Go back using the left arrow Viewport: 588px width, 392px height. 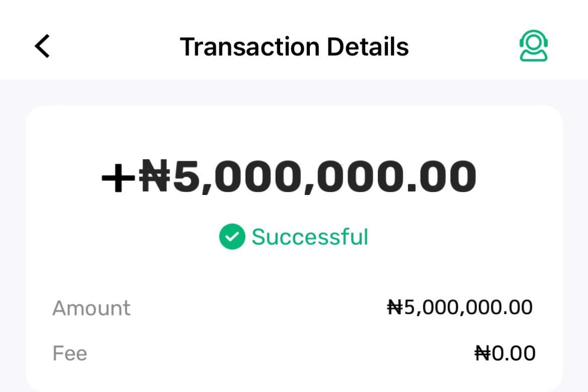42,46
